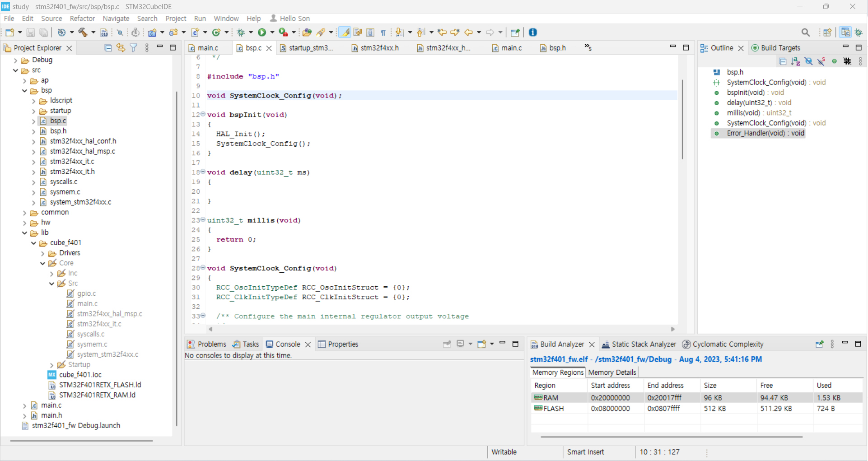This screenshot has height=461, width=868.
Task: Toggle Link with Editor in Project Explorer
Action: click(x=121, y=48)
